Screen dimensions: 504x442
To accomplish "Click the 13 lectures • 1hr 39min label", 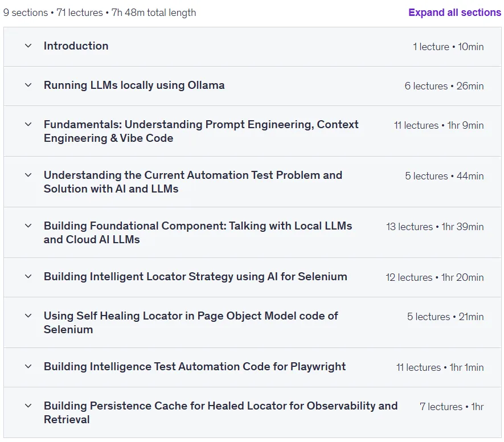I will pos(435,227).
